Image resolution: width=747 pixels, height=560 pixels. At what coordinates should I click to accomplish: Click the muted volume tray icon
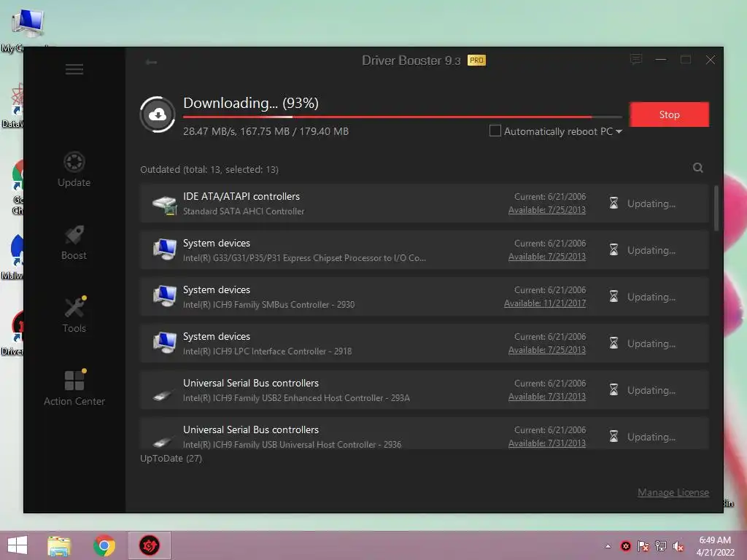point(678,546)
